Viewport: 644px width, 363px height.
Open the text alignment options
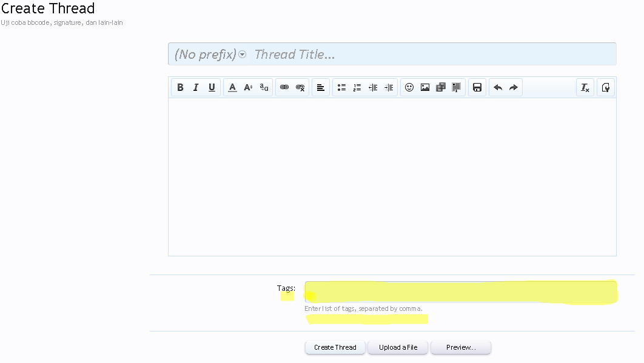pyautogui.click(x=321, y=87)
